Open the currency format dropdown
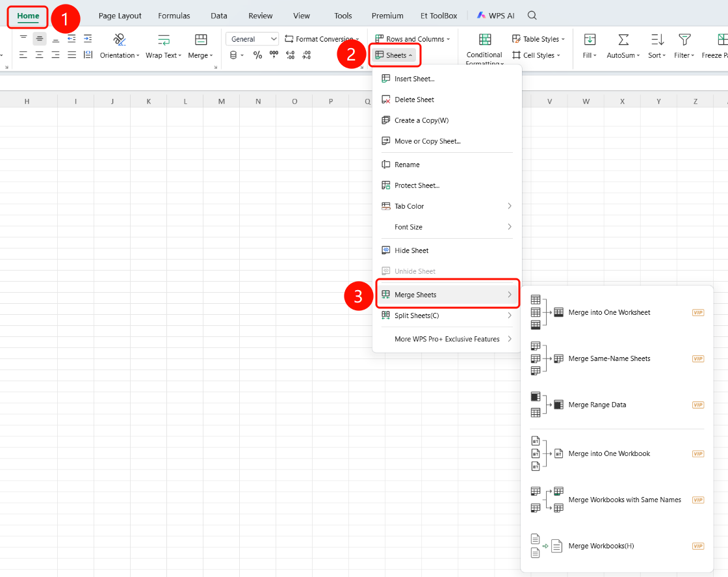 point(237,55)
